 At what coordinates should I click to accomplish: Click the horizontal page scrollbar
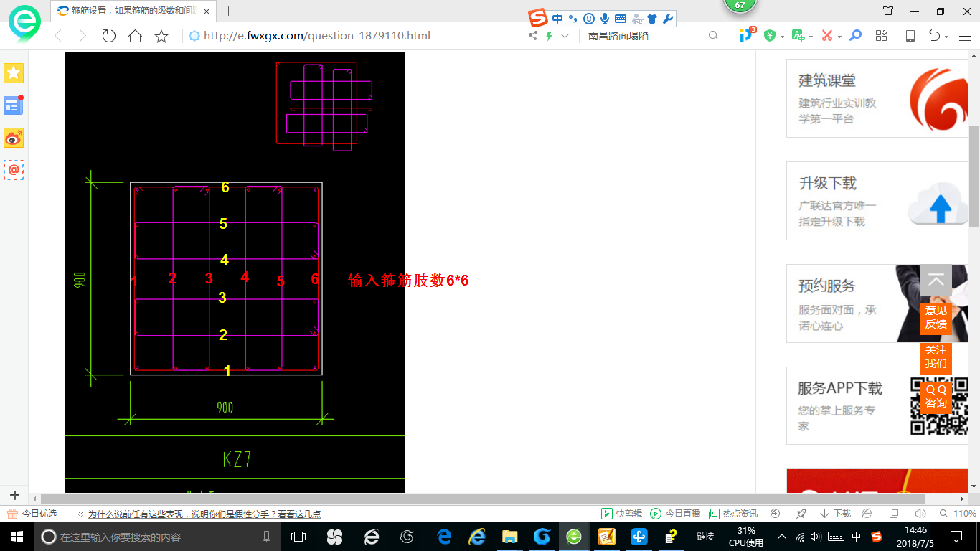[483, 499]
